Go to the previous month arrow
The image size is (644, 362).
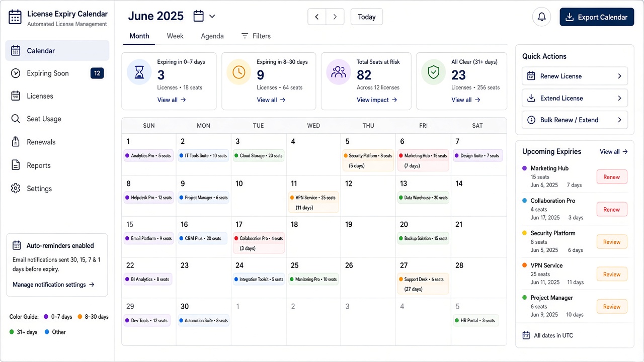(317, 17)
